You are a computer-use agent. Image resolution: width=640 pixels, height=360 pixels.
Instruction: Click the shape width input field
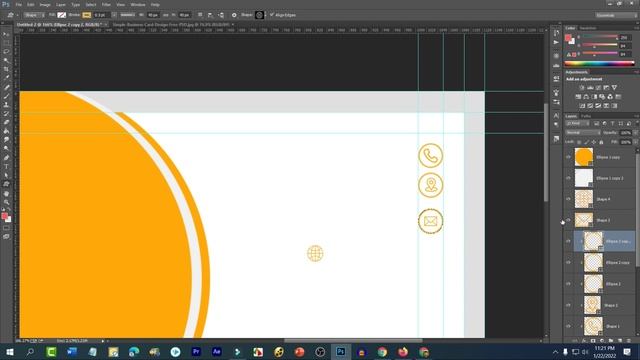[153, 15]
